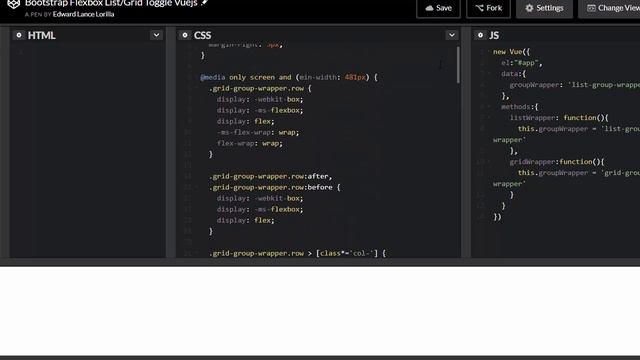640x360 pixels.
Task: Click 'el:"#app",' line in JS
Action: [x=522, y=63]
